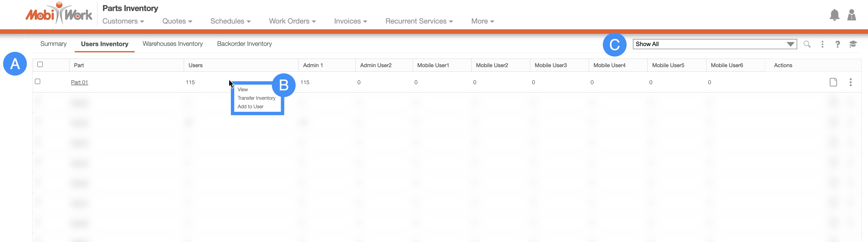
Task: Open the toolbar three-dot options menu
Action: [x=822, y=44]
